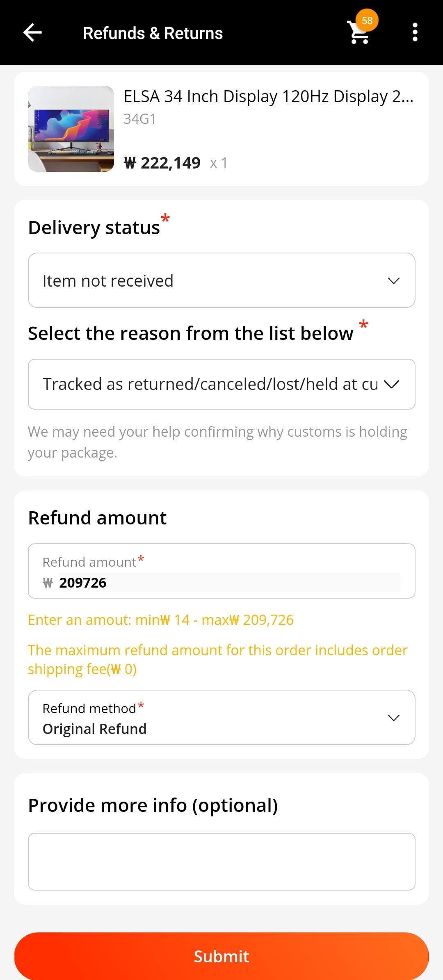This screenshot has height=980, width=443.
Task: Tap the Refunds & Returns header title
Action: tap(153, 33)
